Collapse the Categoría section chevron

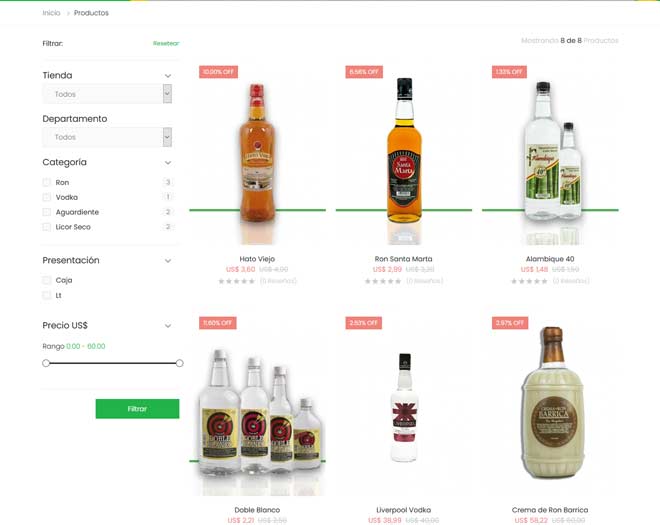point(168,163)
